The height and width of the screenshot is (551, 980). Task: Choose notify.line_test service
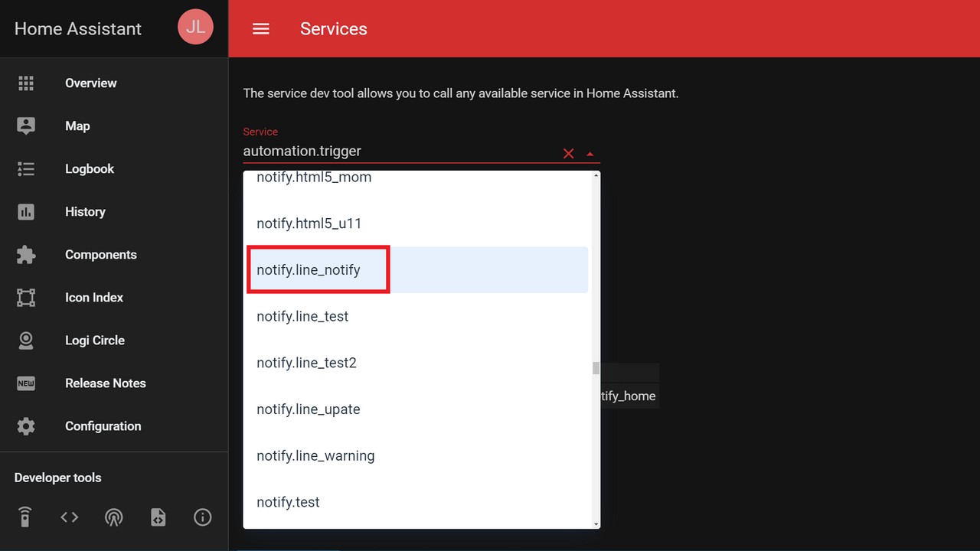416,317
